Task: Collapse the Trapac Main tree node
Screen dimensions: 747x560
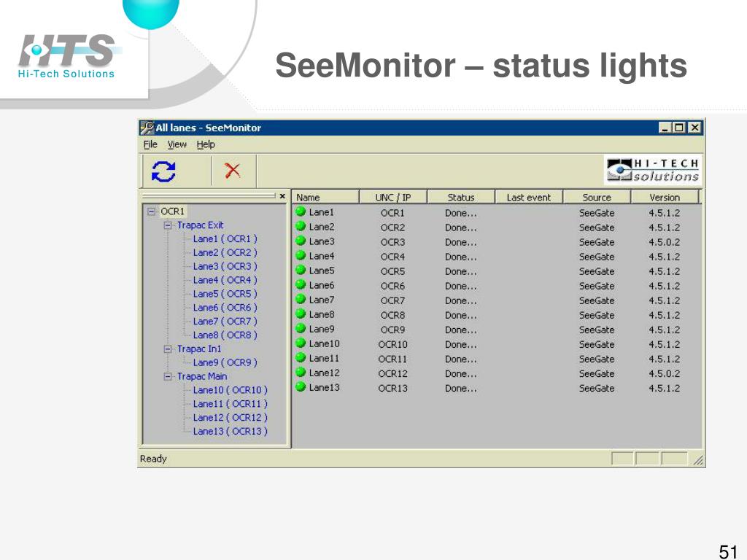Action: (x=168, y=377)
